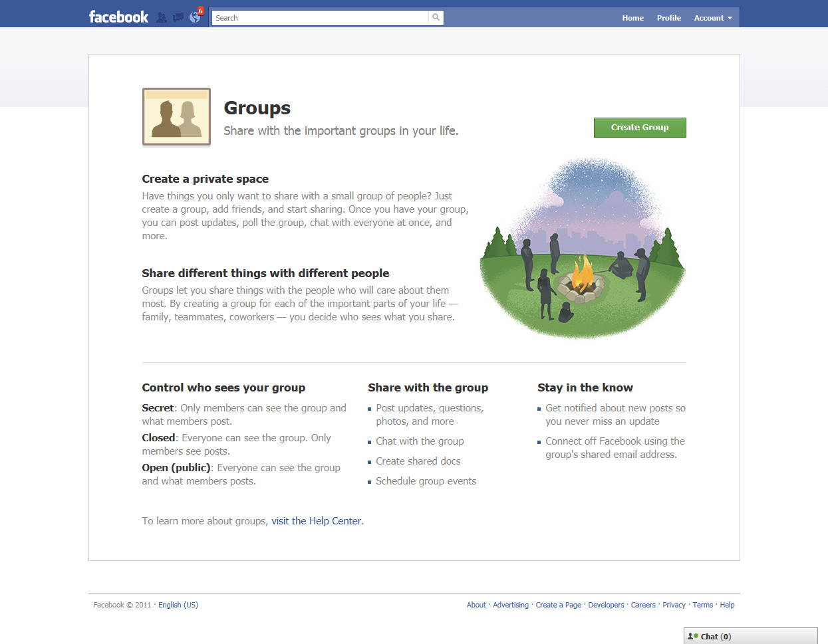The height and width of the screenshot is (644, 828).
Task: Click the Create Group button
Action: (x=640, y=128)
